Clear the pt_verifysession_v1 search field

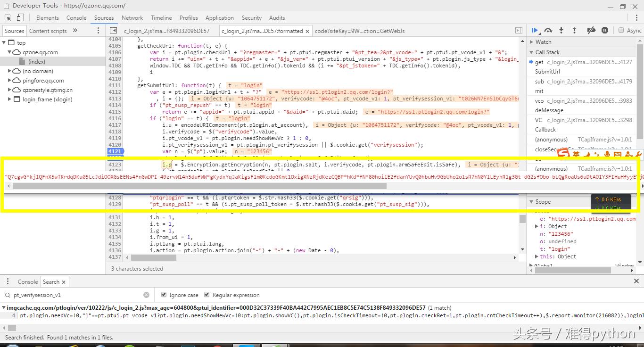pos(146,295)
